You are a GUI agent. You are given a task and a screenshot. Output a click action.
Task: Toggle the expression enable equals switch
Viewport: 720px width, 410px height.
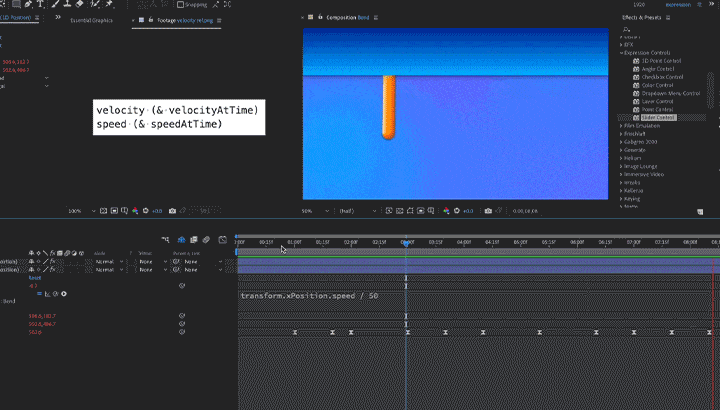(39, 294)
